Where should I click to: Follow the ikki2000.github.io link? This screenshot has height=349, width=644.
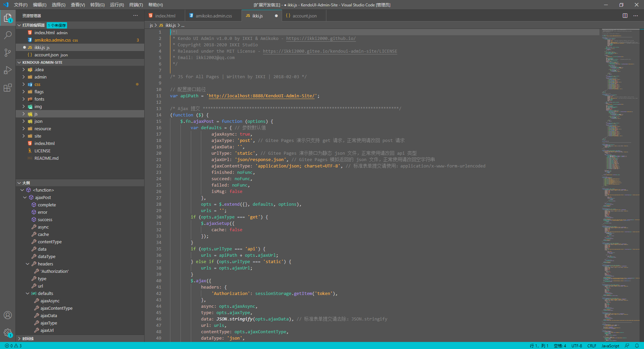pyautogui.click(x=321, y=39)
